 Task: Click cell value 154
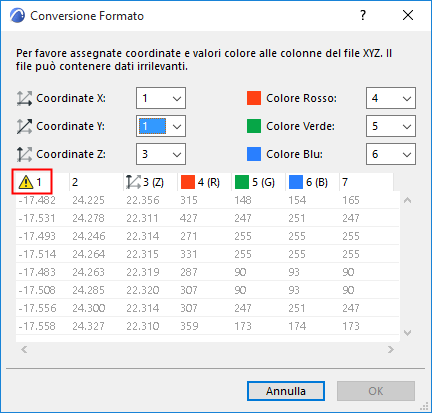tap(297, 200)
